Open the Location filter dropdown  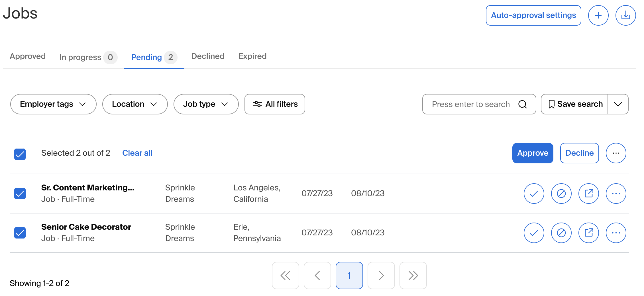pyautogui.click(x=135, y=104)
